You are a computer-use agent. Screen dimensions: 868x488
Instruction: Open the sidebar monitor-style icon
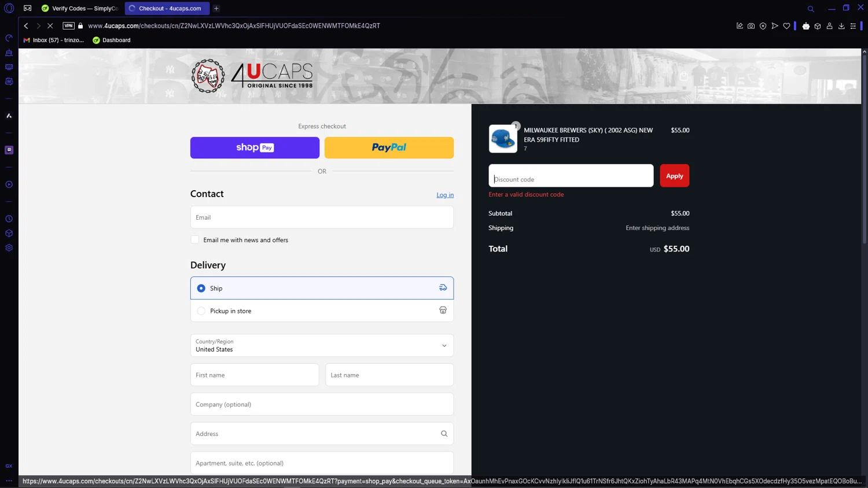coord(9,67)
